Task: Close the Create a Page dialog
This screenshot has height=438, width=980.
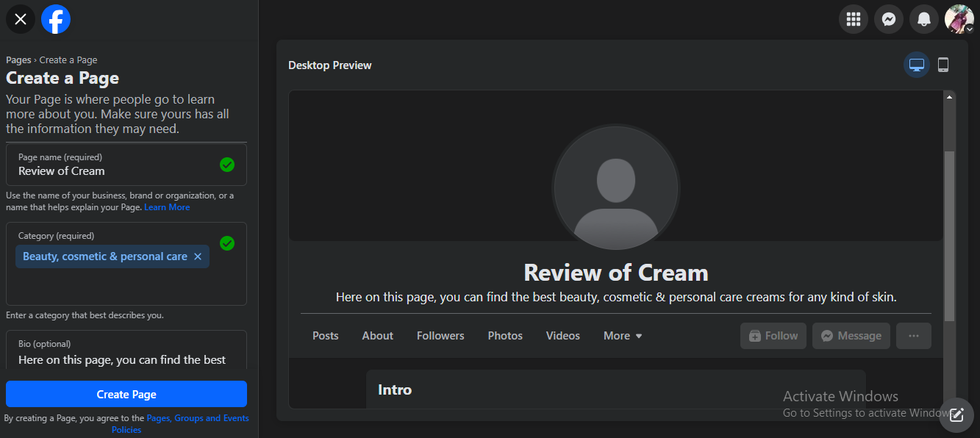Action: pyautogui.click(x=21, y=19)
